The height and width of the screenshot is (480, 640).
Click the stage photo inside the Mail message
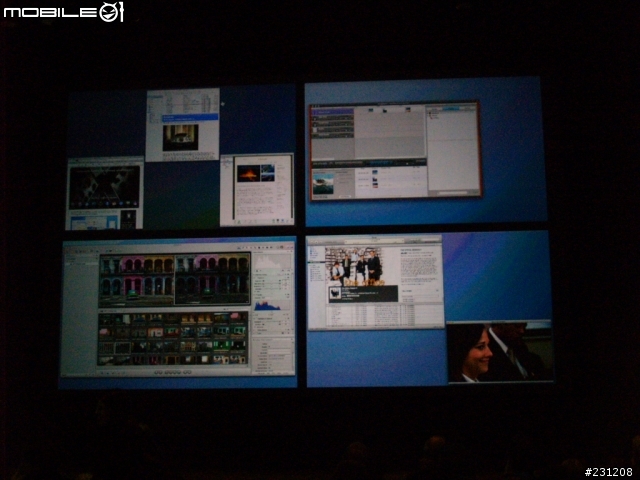pyautogui.click(x=181, y=138)
